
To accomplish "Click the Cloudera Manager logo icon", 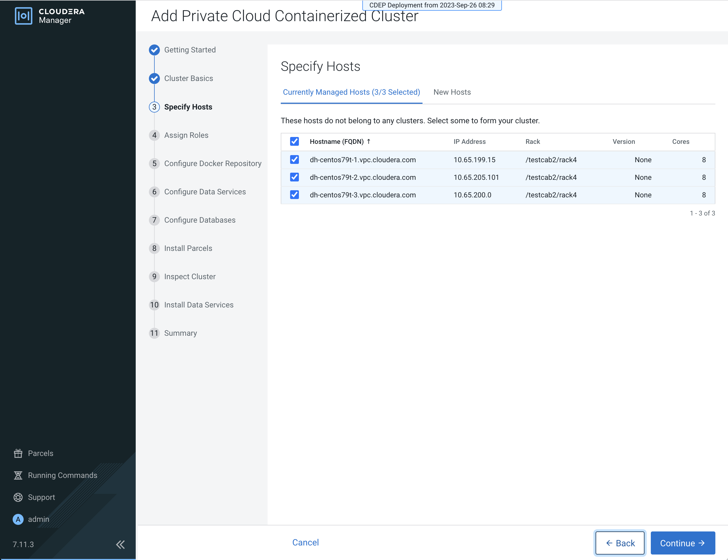I will point(23,16).
